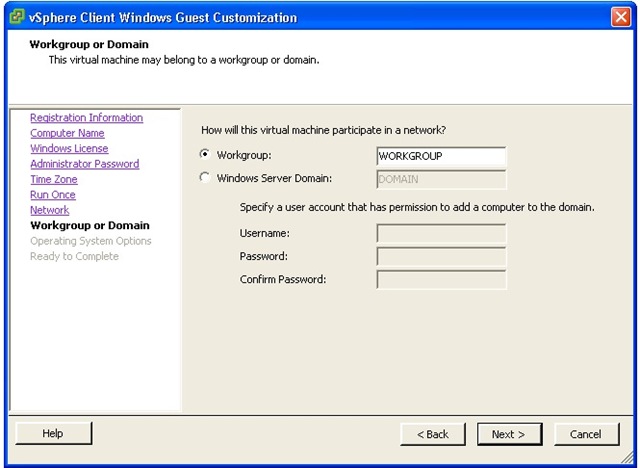Viewport: 640px width, 468px height.
Task: Proceed with the Next button
Action: (x=509, y=434)
